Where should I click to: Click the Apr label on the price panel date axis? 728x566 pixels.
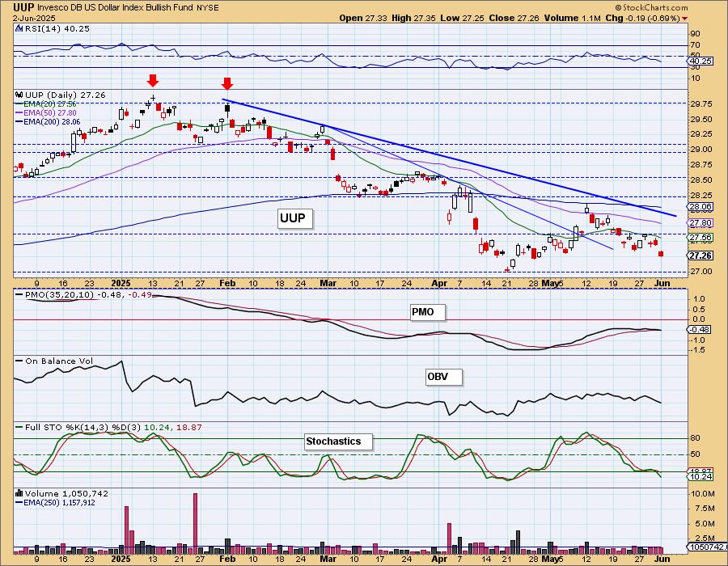coord(439,283)
